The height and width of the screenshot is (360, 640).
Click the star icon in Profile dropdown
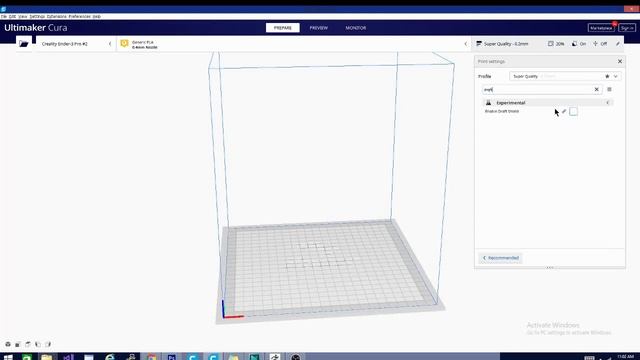point(607,76)
